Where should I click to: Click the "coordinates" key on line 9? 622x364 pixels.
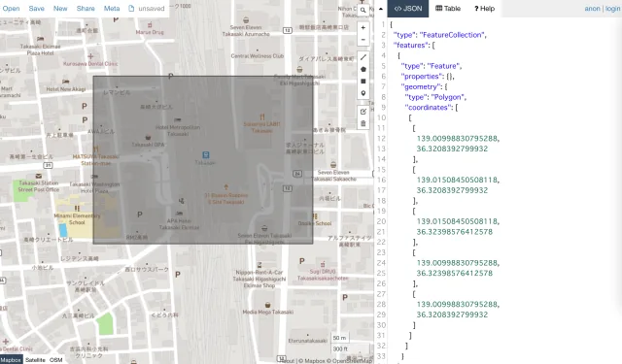point(429,108)
